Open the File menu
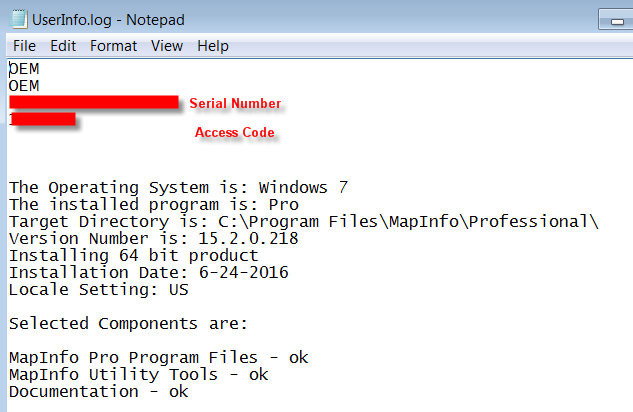The image size is (633, 412). pyautogui.click(x=25, y=46)
